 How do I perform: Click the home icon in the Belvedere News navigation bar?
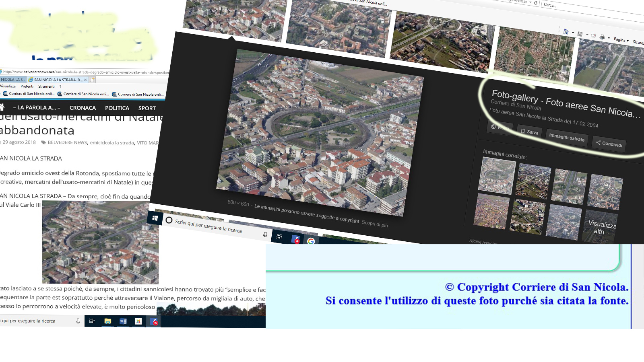(x=2, y=107)
